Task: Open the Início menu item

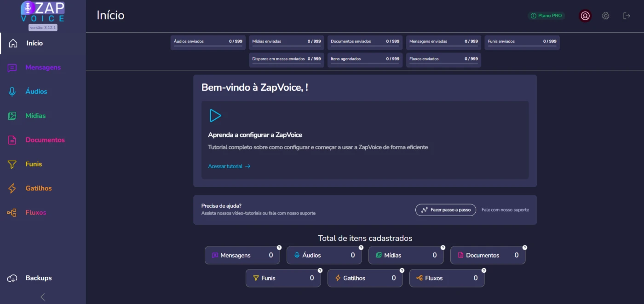Action: tap(43, 43)
